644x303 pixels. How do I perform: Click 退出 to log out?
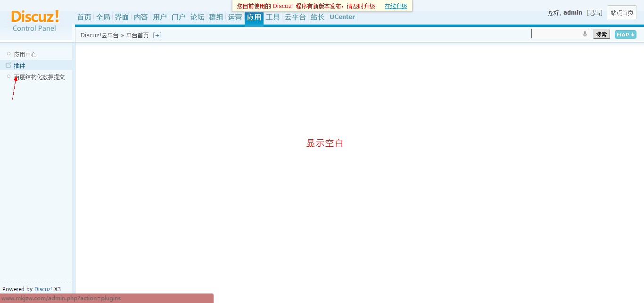point(594,12)
